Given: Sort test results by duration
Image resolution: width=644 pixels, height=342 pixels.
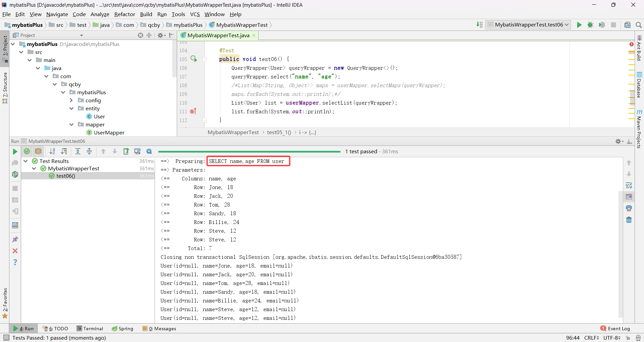Looking at the screenshot, I should tap(64, 152).
